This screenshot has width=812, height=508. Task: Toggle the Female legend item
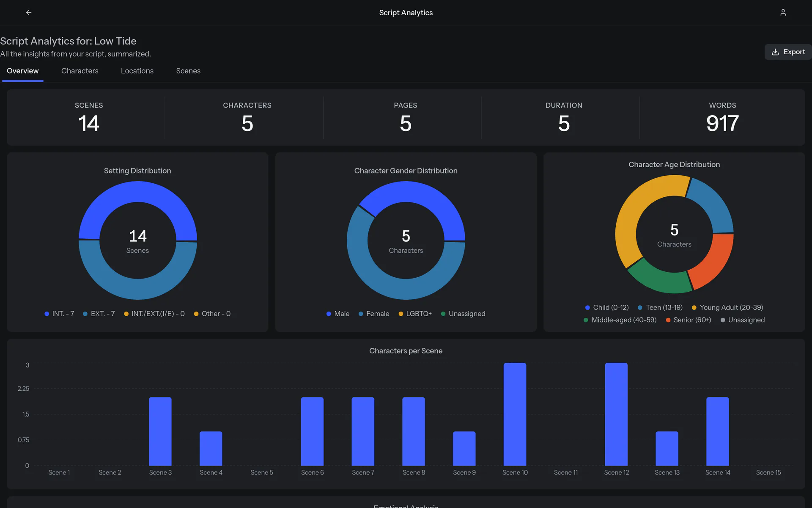coord(373,314)
